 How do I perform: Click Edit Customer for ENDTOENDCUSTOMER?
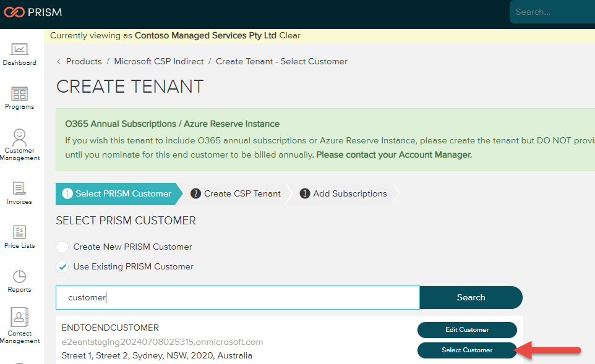pos(467,330)
